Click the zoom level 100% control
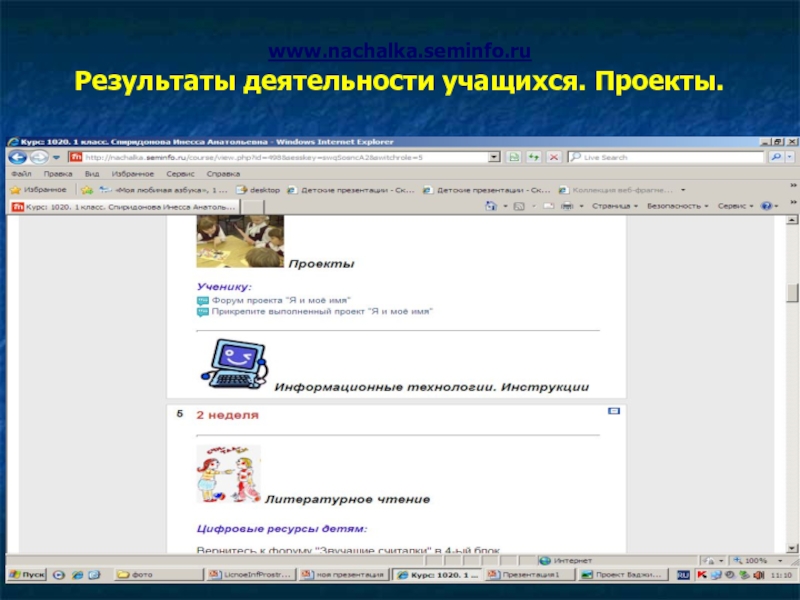This screenshot has width=800, height=600. pos(755,560)
